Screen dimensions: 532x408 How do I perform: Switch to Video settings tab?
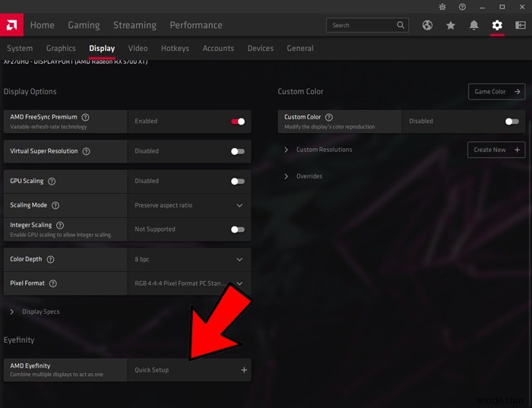point(138,49)
